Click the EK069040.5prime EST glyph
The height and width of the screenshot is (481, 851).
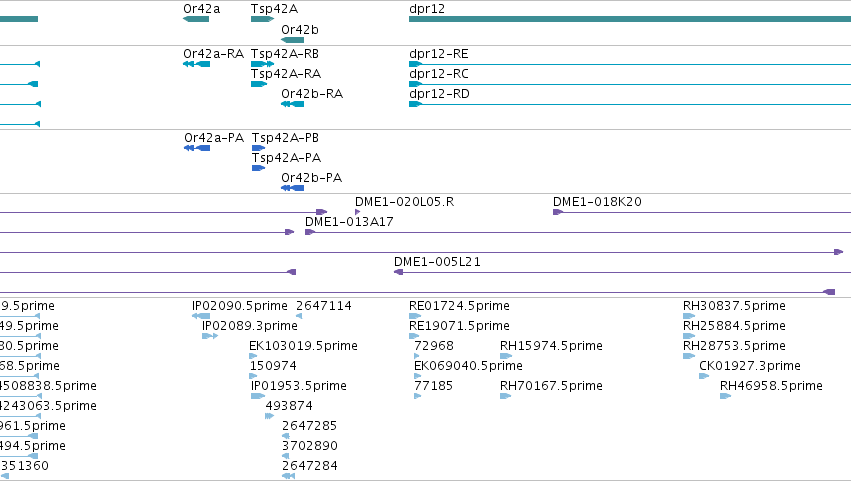pos(417,376)
